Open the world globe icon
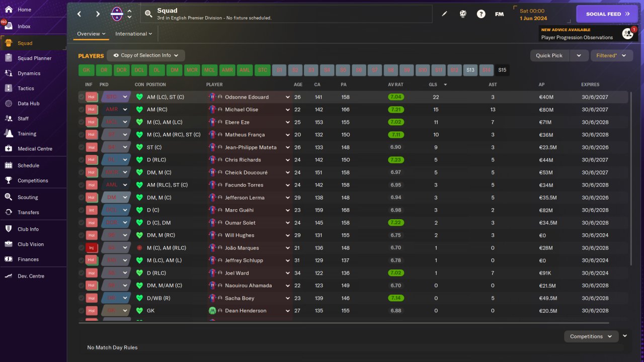Viewport: 644px width, 362px height. pyautogui.click(x=463, y=14)
